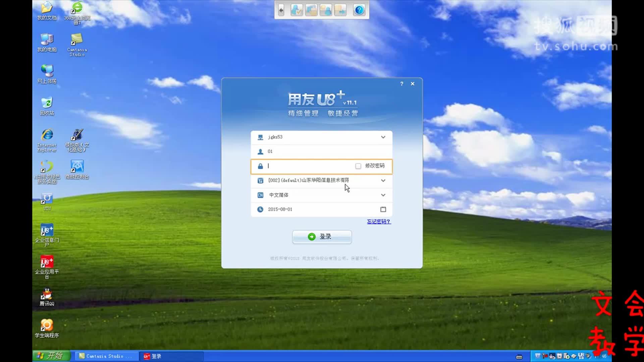The width and height of the screenshot is (644, 362).
Task: Enable the 修改密码 checkbox
Action: pyautogui.click(x=358, y=166)
